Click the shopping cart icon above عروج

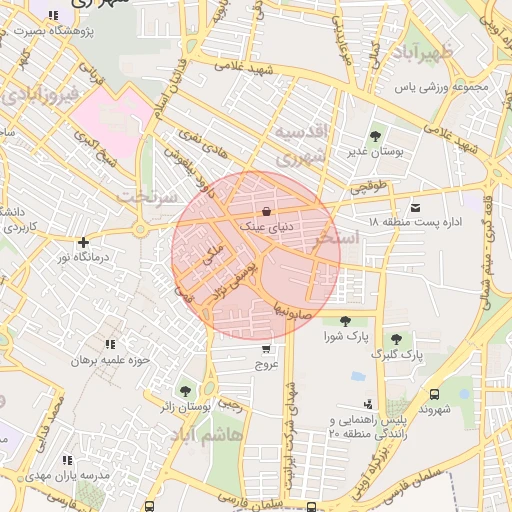pos(266,349)
